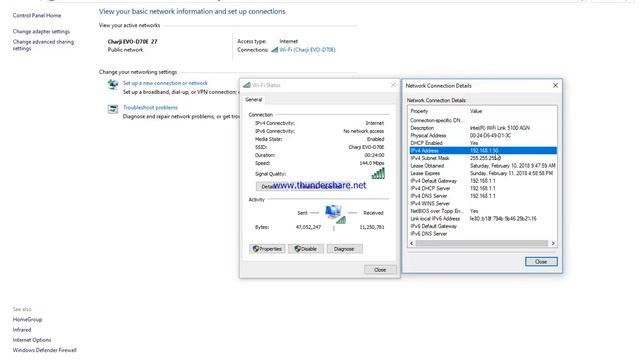Click the Sent bytes value '47,052,247'
Screen dimensions: 640x360
309,227
